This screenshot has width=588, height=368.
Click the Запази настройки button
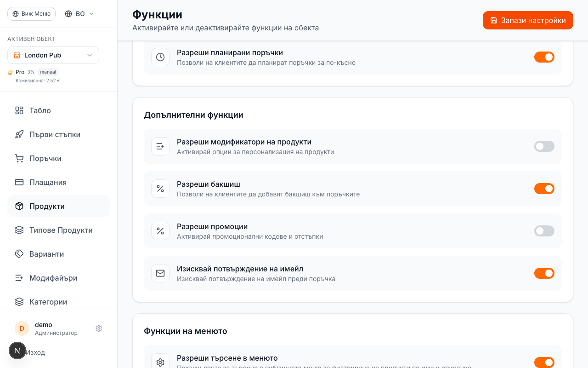click(x=528, y=20)
